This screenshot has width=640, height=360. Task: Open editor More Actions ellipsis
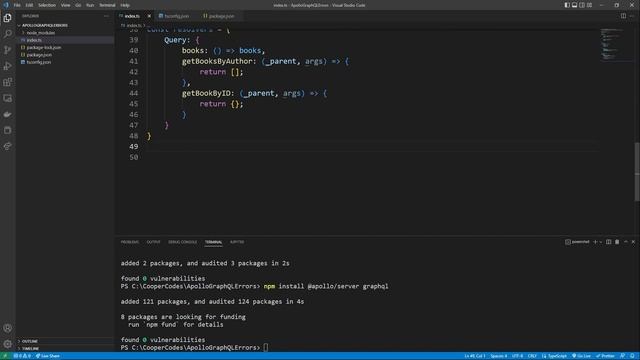(632, 16)
